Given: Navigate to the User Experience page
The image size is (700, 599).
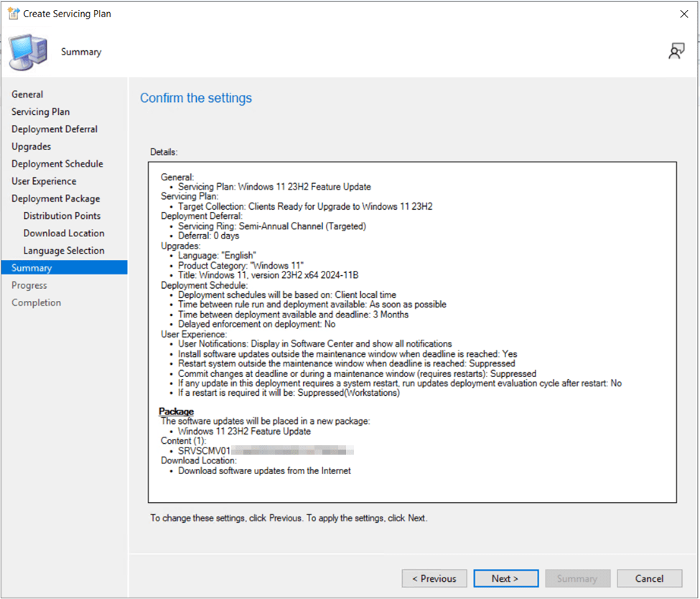Looking at the screenshot, I should point(44,181).
